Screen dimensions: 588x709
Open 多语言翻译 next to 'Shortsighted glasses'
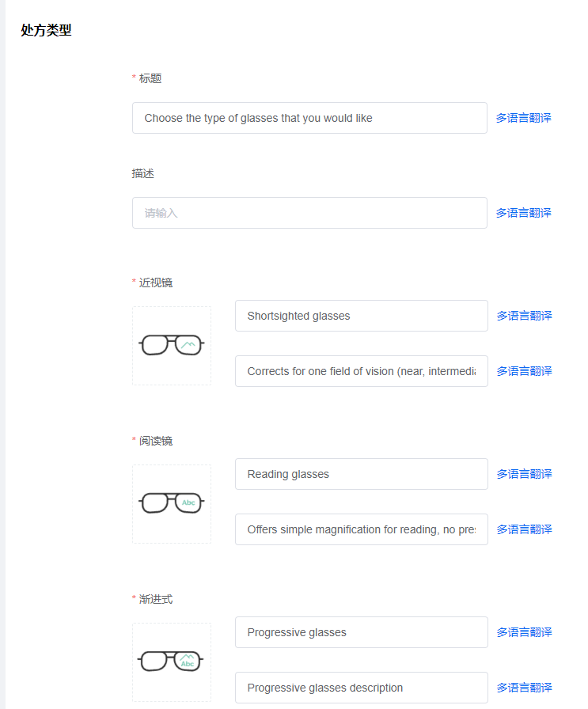tap(524, 316)
